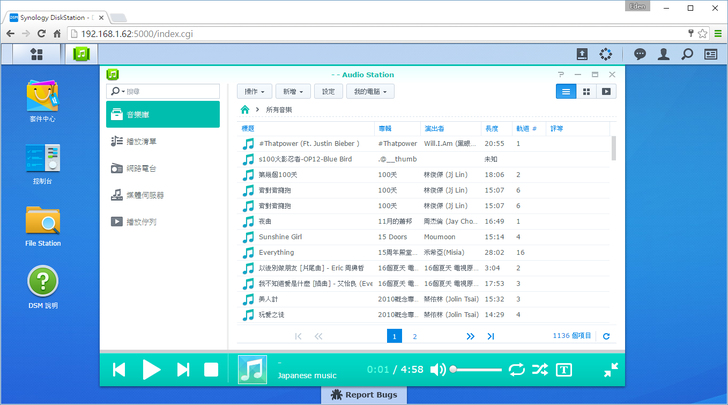Screen dimensions: 728x405
Task: Toggle shuffle playback
Action: coord(539,370)
